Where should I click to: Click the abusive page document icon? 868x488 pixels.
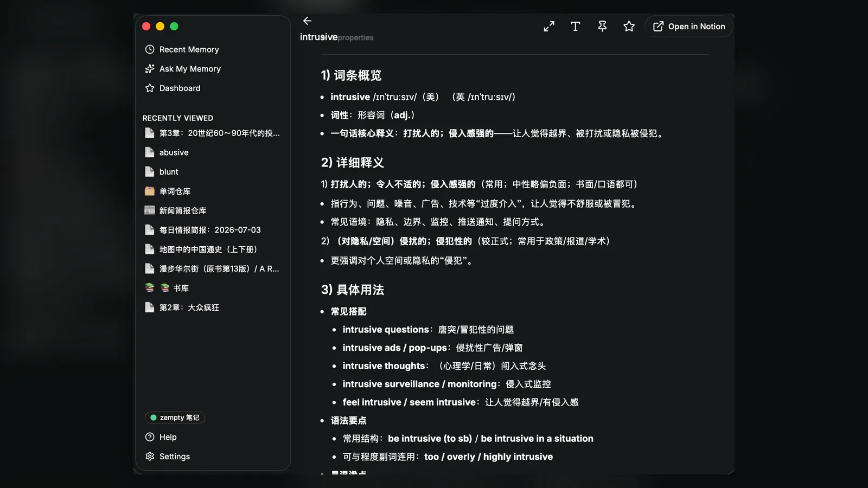click(150, 152)
